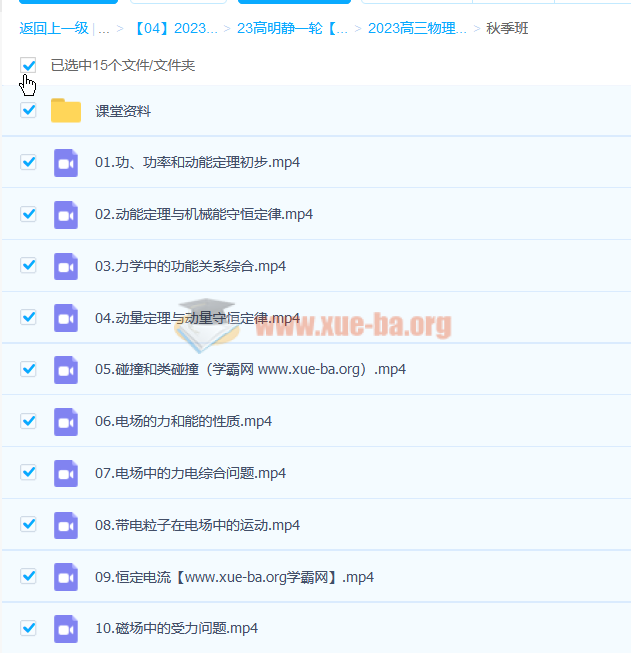Open the 【04】2023... breadcrumb folder
Viewport: 631px width, 653px height.
click(175, 28)
